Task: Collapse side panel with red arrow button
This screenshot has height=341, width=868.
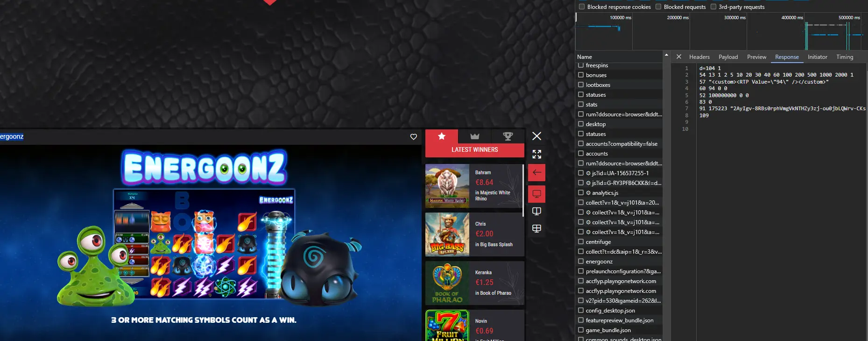Action: pyautogui.click(x=537, y=173)
